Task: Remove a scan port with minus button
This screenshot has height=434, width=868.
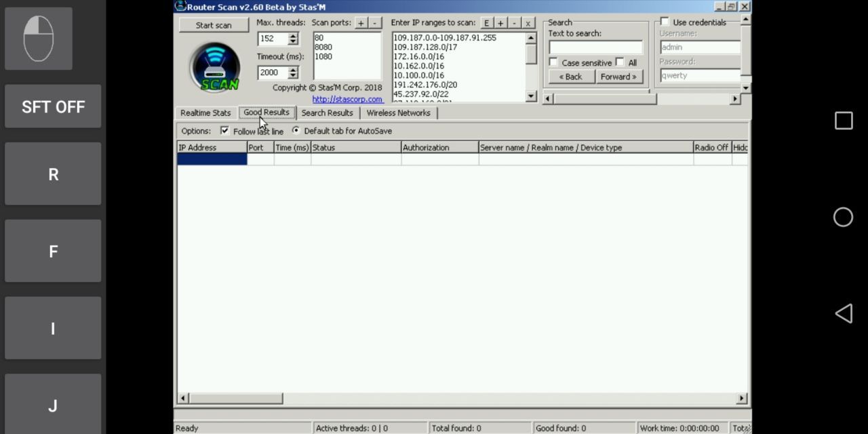Action: [375, 22]
